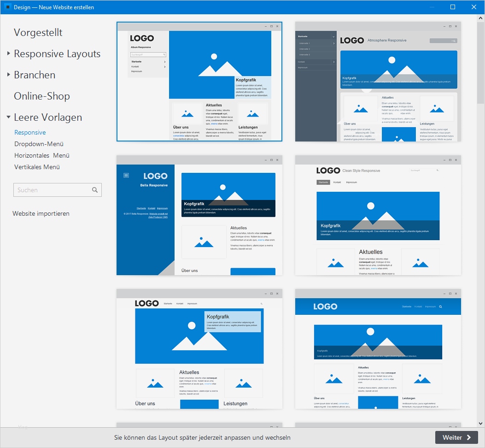Open Website importieren

coord(41,213)
